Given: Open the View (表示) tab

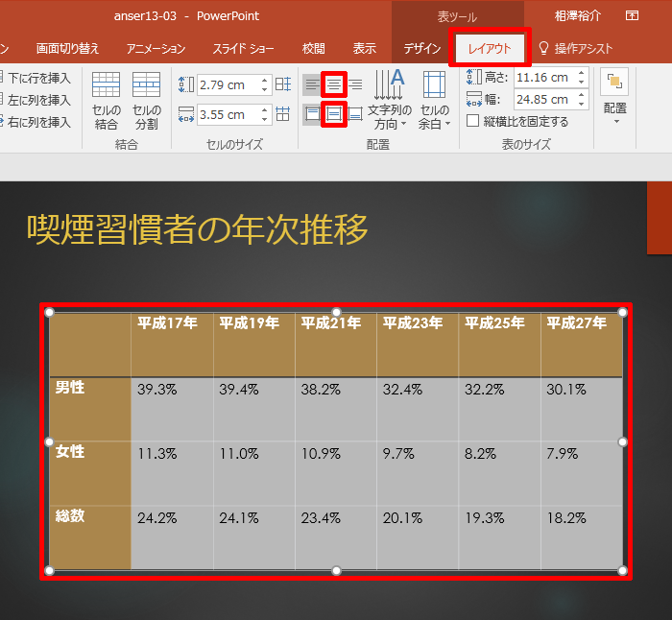Looking at the screenshot, I should (364, 48).
